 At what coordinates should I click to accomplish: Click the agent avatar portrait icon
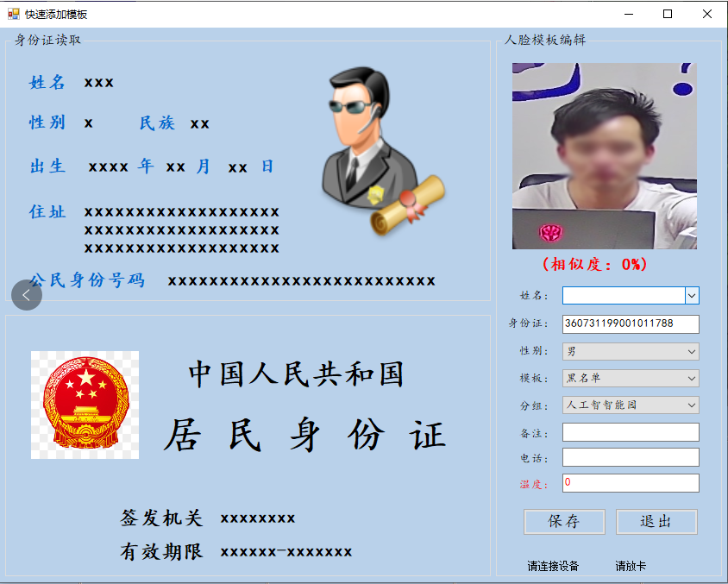click(x=380, y=152)
